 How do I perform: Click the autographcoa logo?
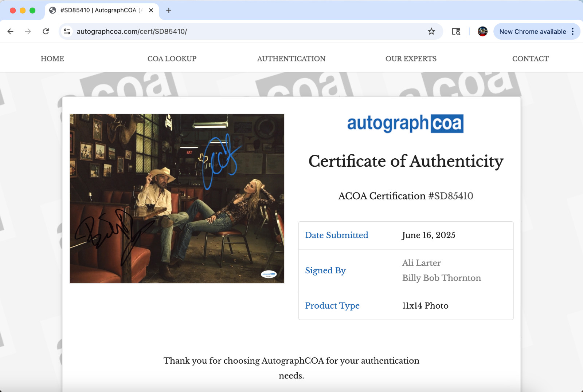tap(405, 123)
